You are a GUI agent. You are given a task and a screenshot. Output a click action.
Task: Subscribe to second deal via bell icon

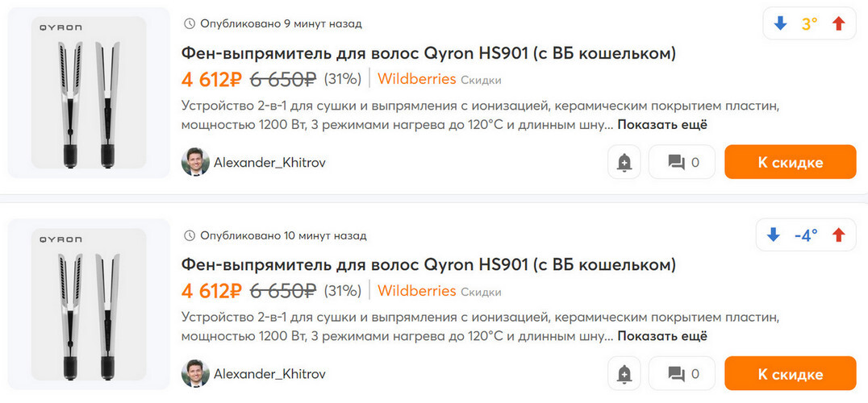coord(624,374)
